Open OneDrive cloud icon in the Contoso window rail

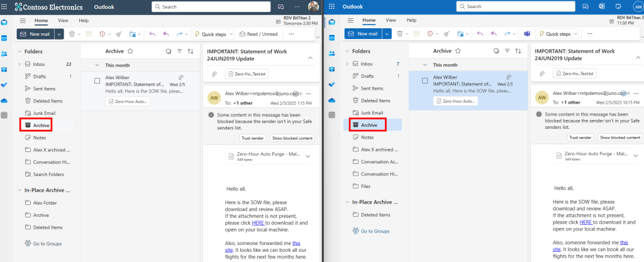[x=4, y=100]
